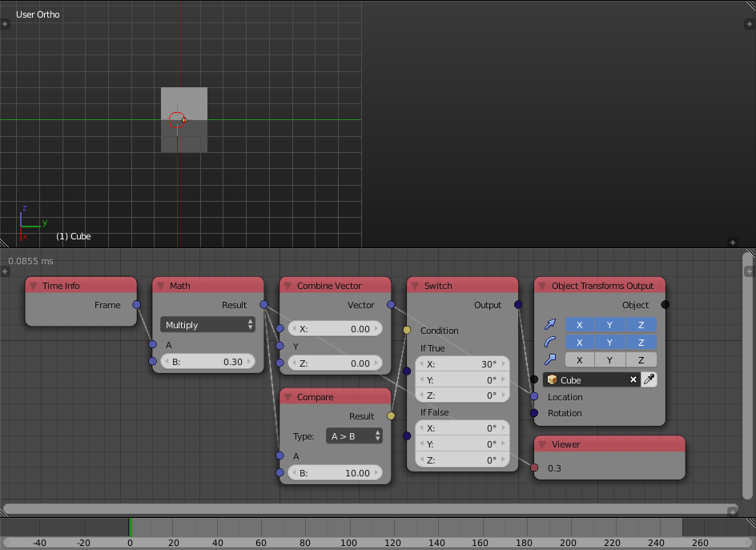Click the Condition input socket on Switch

pos(407,330)
